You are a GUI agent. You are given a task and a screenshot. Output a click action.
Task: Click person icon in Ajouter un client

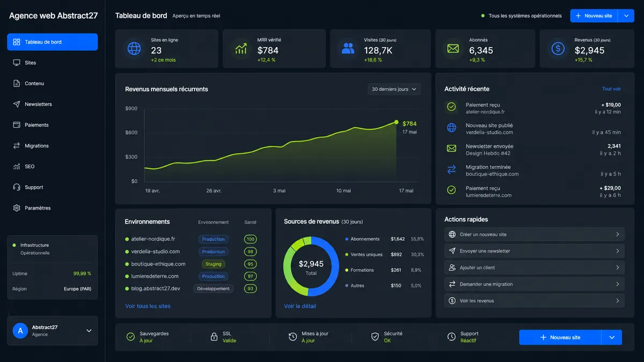(x=452, y=268)
